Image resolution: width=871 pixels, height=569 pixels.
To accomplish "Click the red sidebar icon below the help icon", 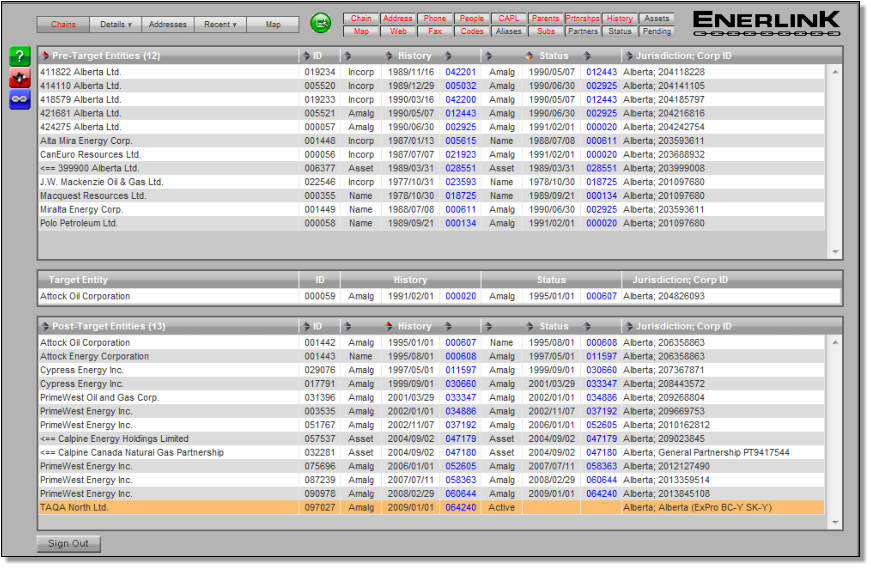I will click(x=19, y=78).
